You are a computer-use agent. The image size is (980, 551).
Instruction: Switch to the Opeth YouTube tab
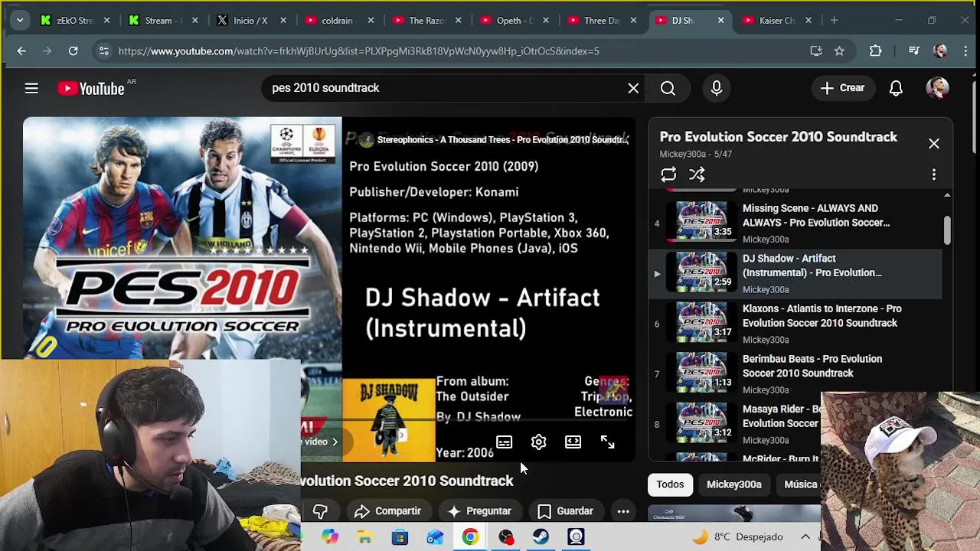click(513, 21)
